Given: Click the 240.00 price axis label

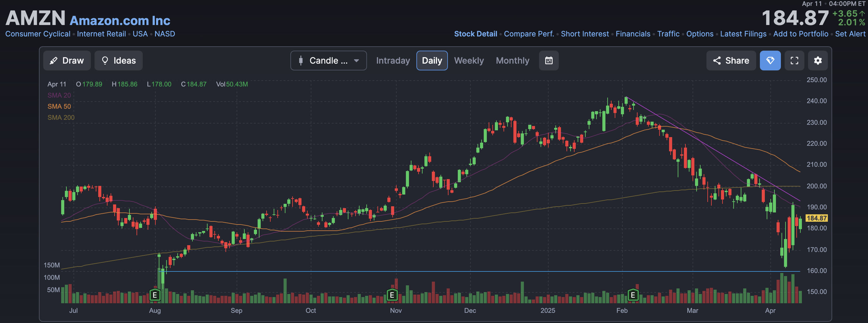Looking at the screenshot, I should (816, 101).
